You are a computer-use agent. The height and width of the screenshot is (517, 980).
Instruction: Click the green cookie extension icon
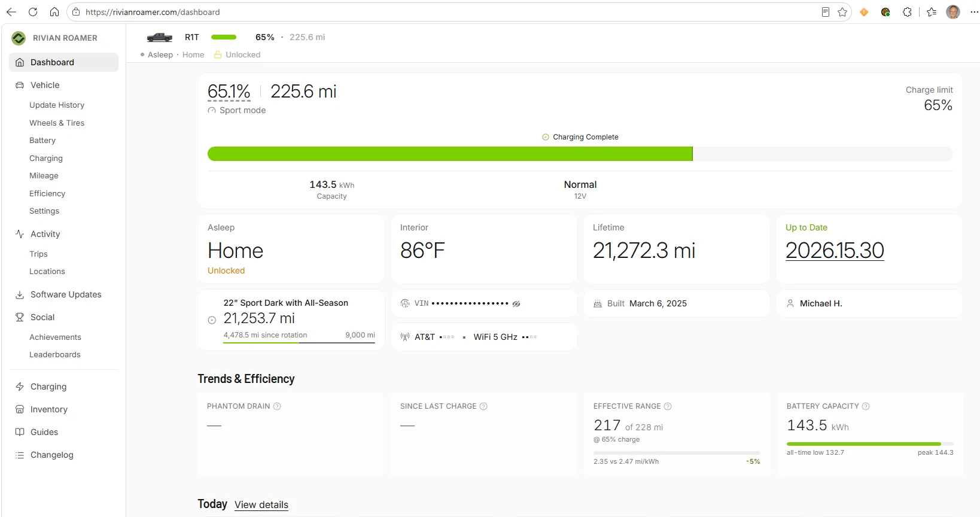(885, 12)
